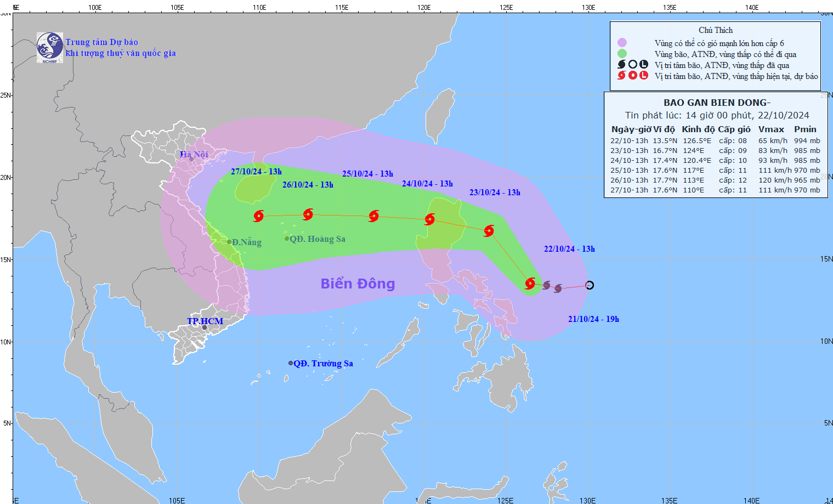Click the typhoon symbol labeled 26/10/24 - 13h
Viewport: 833px width, 504px height.
click(x=308, y=215)
